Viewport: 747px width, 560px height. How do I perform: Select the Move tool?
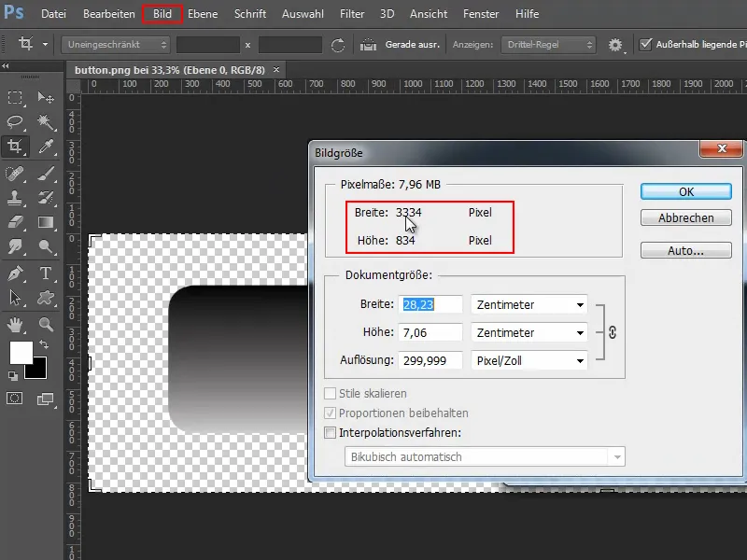[x=46, y=98]
